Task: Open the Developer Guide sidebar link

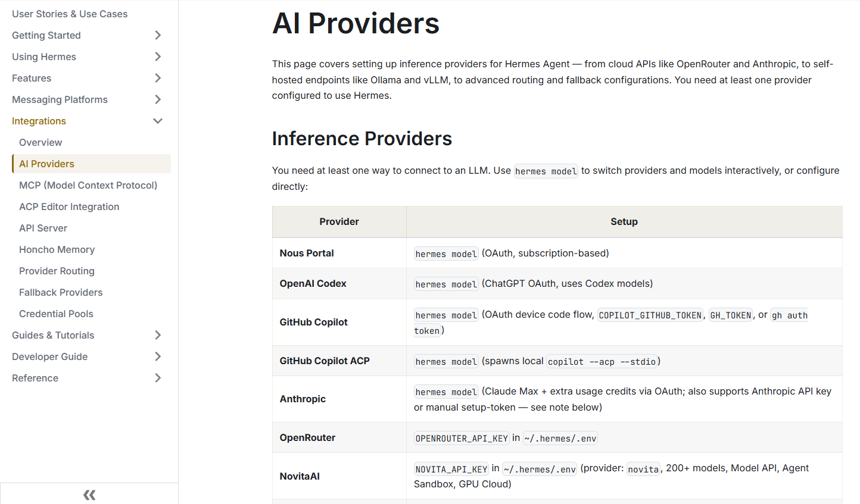Action: click(49, 356)
